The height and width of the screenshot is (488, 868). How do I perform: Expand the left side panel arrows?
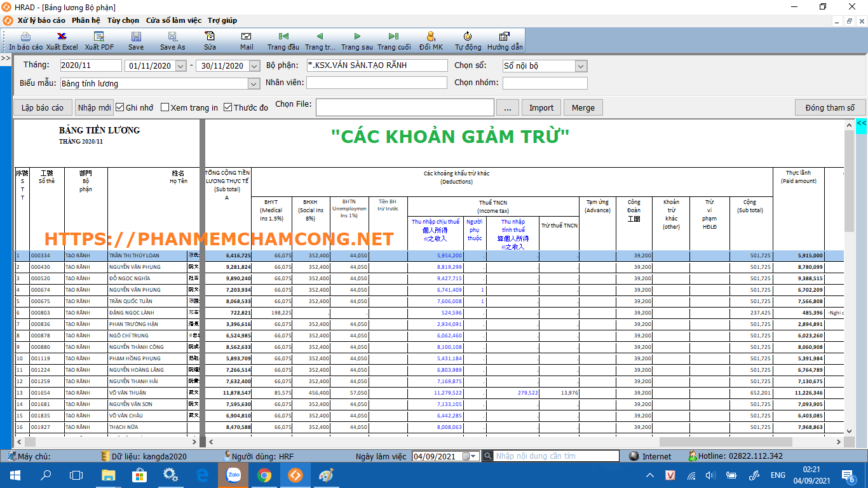click(5, 58)
